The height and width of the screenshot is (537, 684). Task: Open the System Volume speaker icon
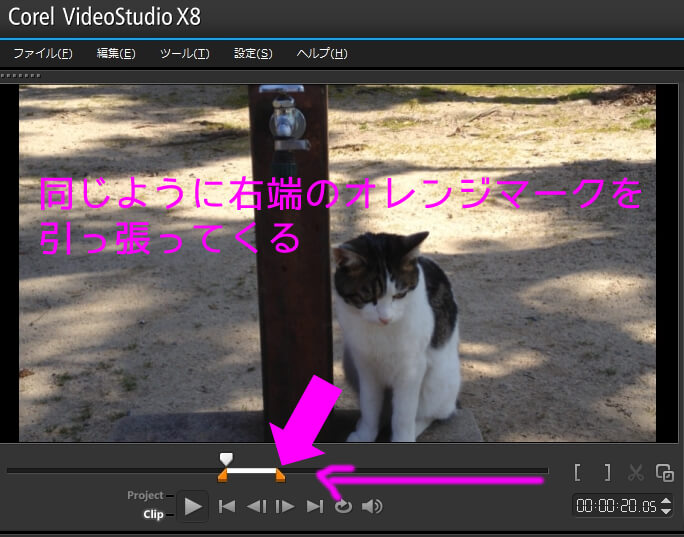tap(372, 506)
